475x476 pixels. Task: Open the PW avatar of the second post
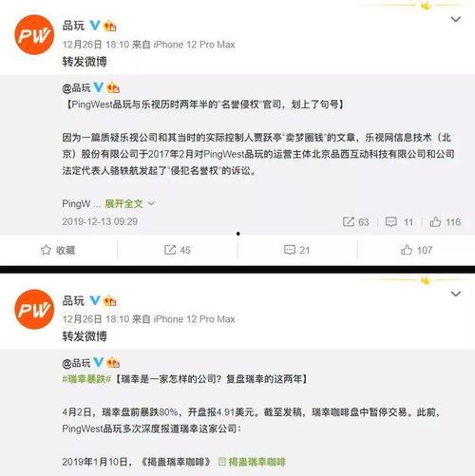click(x=34, y=310)
